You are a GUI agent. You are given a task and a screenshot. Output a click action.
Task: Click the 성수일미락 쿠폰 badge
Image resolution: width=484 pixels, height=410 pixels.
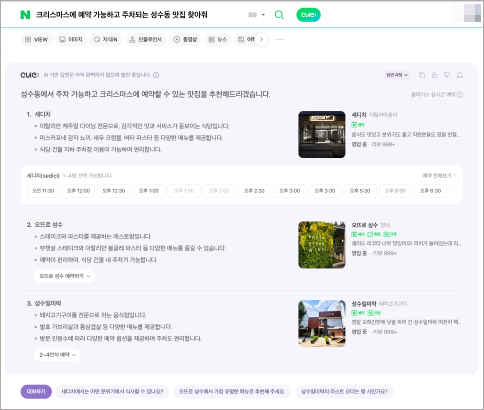click(x=374, y=313)
